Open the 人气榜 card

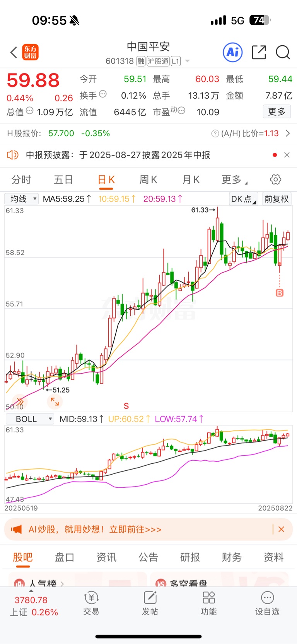click(x=77, y=580)
